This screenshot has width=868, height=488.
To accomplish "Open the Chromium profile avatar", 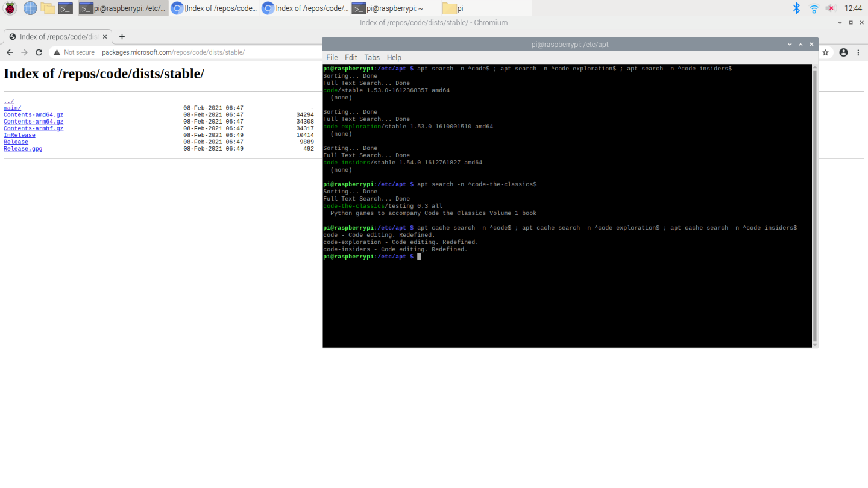I will tap(843, 52).
